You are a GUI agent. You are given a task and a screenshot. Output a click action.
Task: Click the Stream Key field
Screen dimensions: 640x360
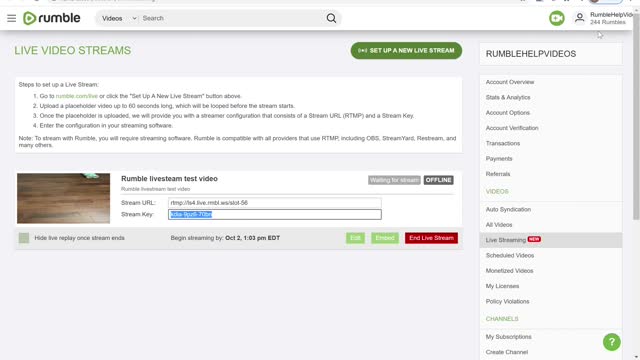pos(275,214)
